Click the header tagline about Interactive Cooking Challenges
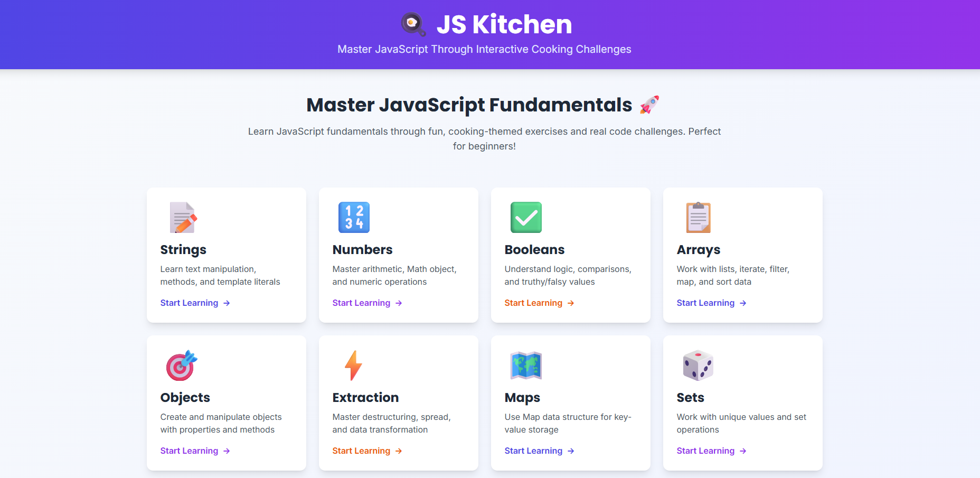This screenshot has width=980, height=478. pyautogui.click(x=484, y=49)
